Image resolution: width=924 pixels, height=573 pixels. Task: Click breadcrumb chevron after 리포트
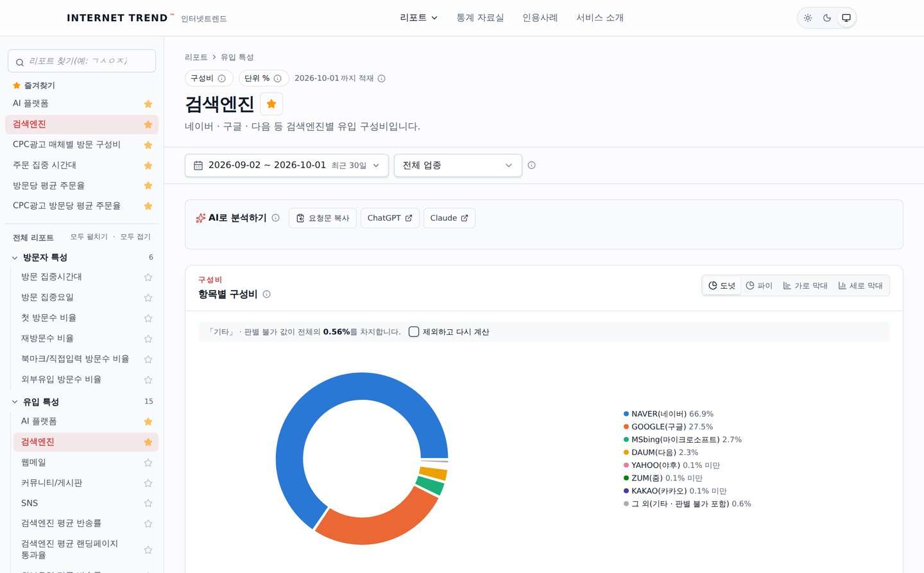tap(214, 57)
